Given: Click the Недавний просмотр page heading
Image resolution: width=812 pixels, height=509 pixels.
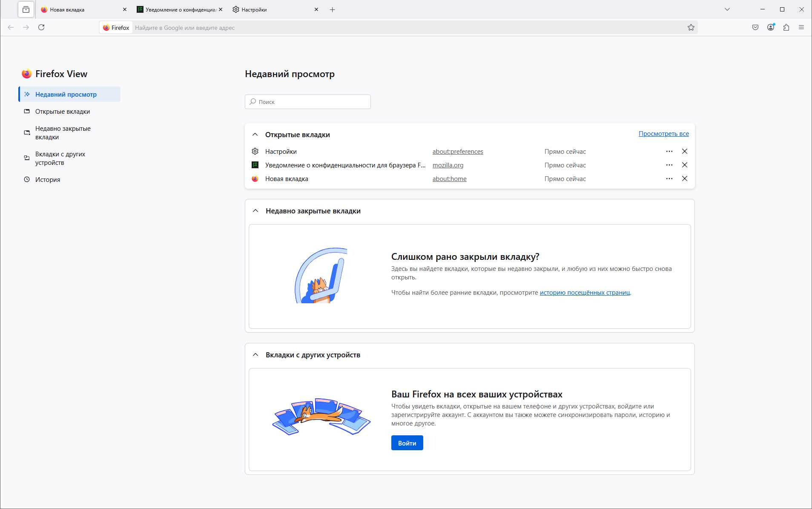Looking at the screenshot, I should (290, 74).
